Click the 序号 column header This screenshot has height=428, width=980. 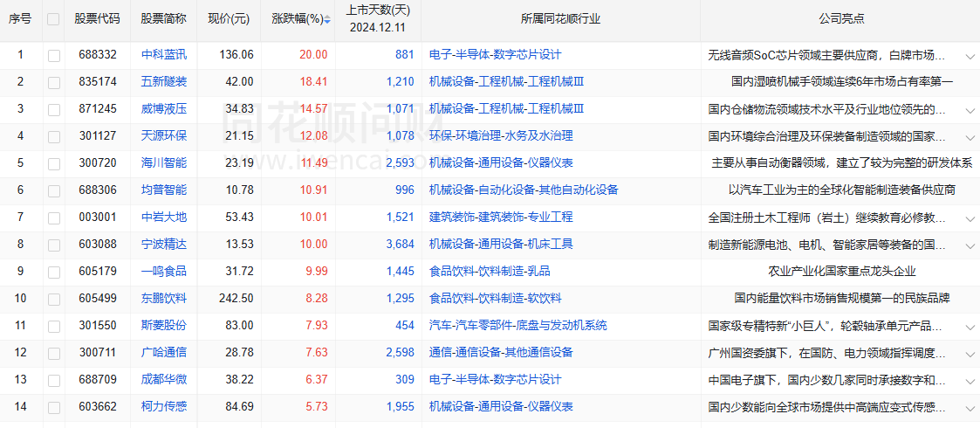point(20,19)
